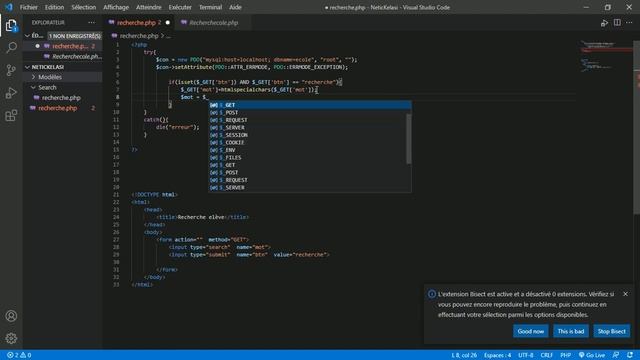640x360 pixels.
Task: Collapse the open editors section
Action: pos(27,36)
